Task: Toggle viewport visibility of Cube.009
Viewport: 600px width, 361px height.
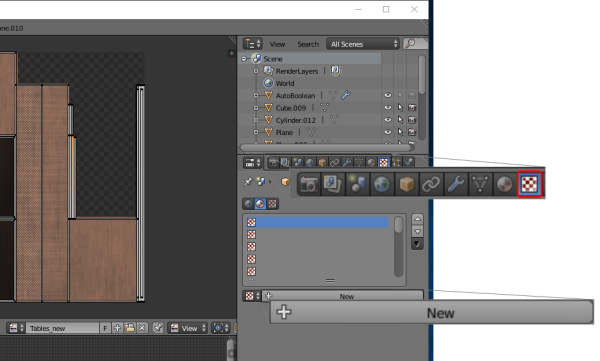Action: click(388, 108)
